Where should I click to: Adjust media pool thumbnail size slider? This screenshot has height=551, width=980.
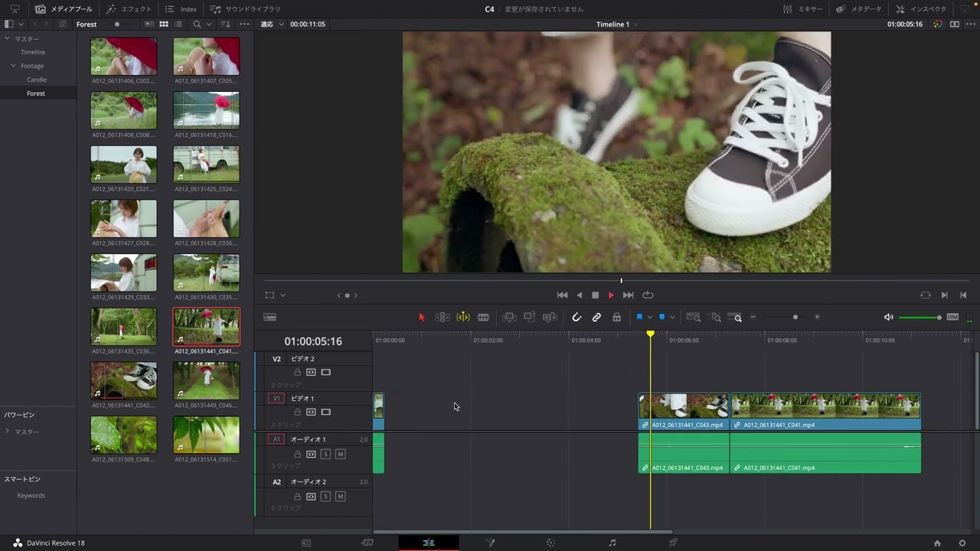(x=117, y=24)
